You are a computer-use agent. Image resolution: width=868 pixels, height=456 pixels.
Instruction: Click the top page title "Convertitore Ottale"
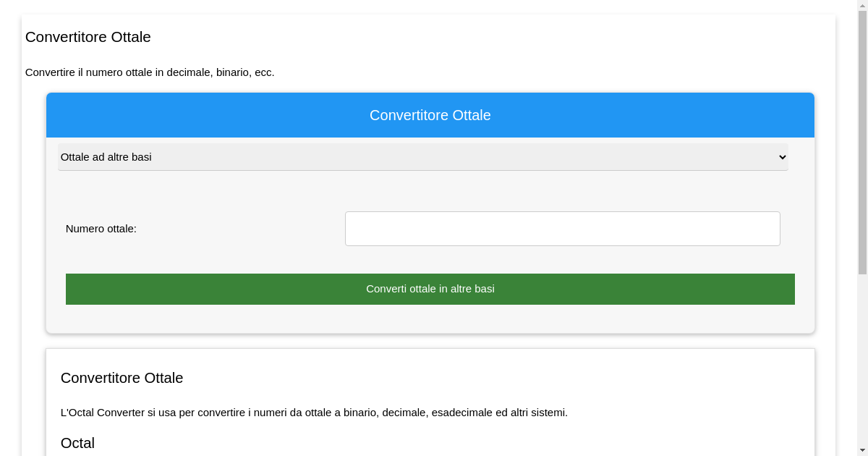point(88,37)
